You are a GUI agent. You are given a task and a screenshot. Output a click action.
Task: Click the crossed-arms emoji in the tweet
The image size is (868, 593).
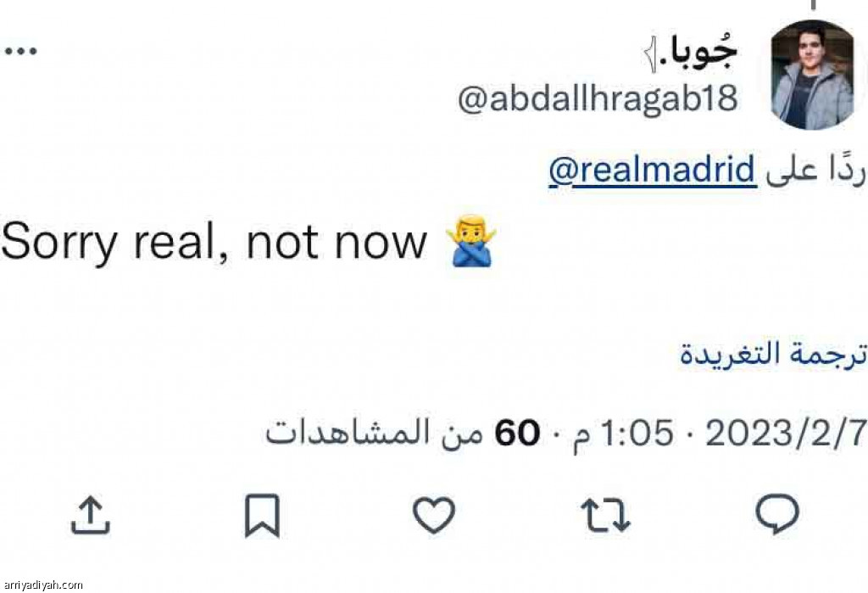[470, 245]
